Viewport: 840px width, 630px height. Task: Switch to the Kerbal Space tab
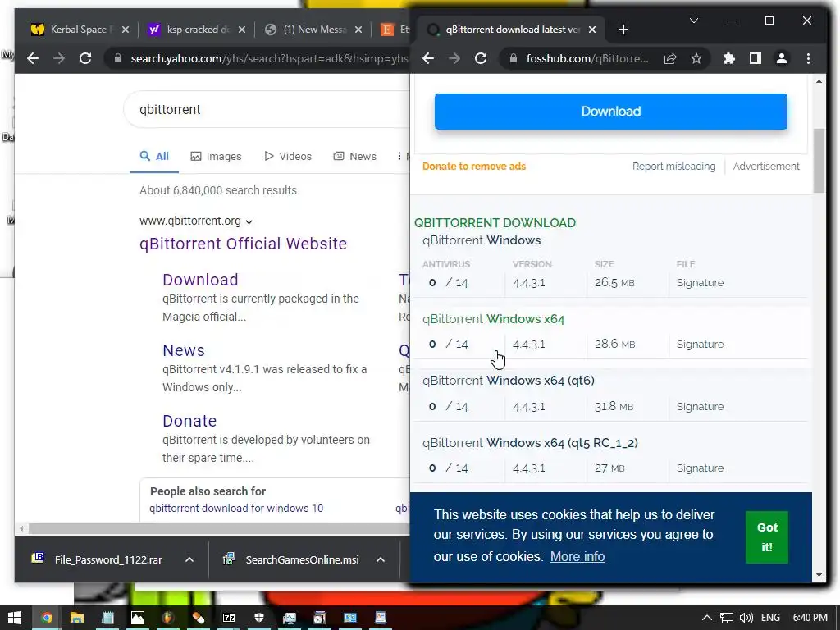click(80, 30)
